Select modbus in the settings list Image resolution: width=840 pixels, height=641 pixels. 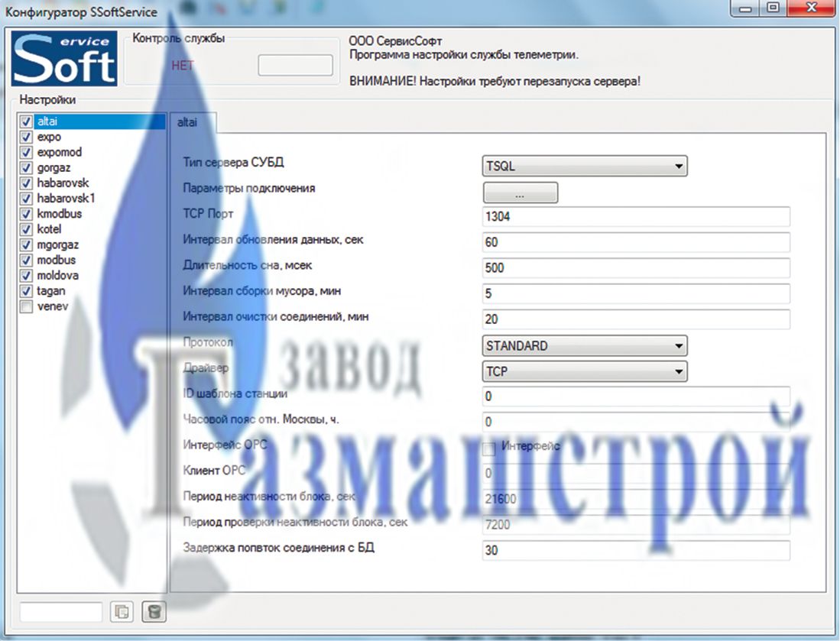click(x=57, y=261)
